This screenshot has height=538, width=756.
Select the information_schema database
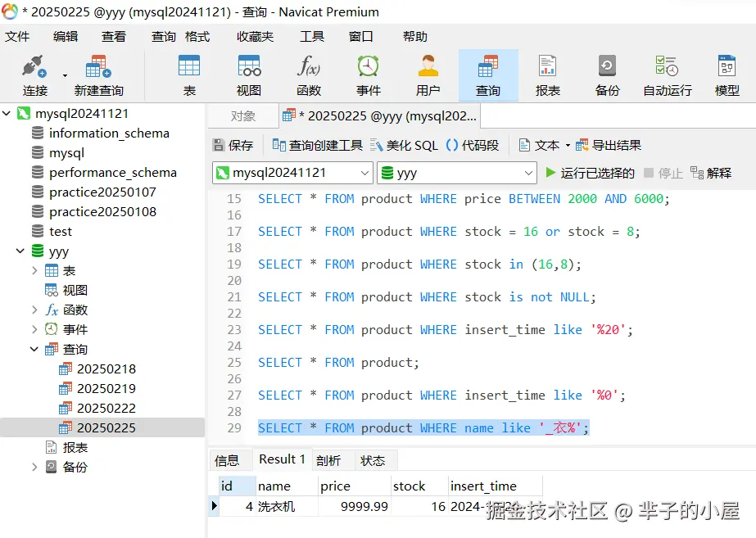(109, 133)
